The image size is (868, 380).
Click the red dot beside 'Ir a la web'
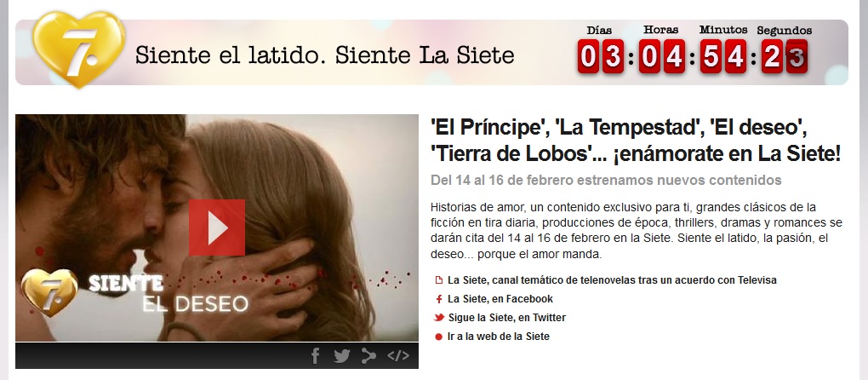pos(439,337)
